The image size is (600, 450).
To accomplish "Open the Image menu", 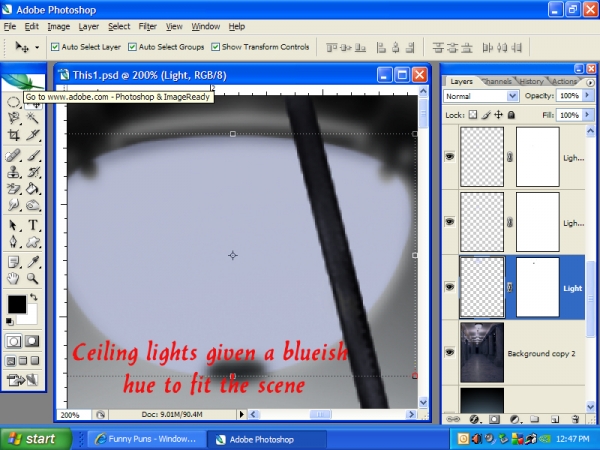I will (x=59, y=26).
